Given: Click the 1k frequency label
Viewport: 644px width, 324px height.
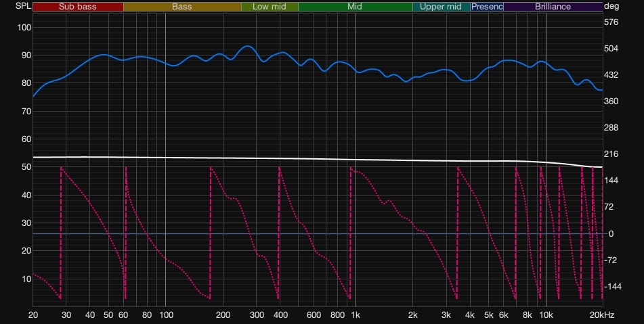Looking at the screenshot, I should (x=356, y=315).
